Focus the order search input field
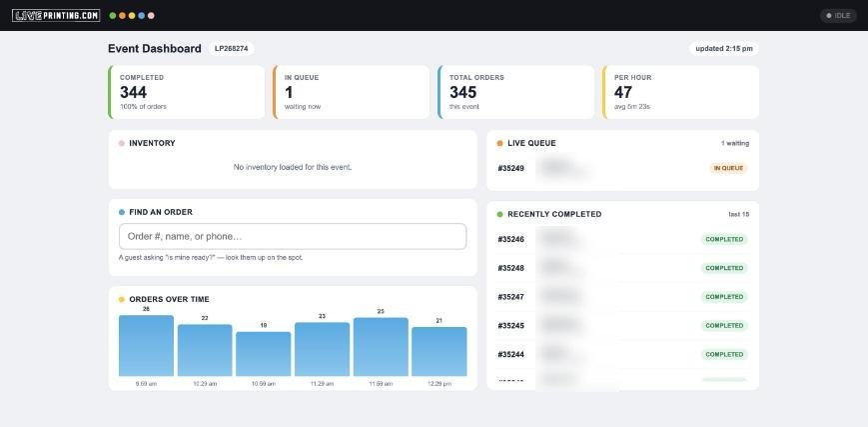This screenshot has width=868, height=427. pos(293,236)
